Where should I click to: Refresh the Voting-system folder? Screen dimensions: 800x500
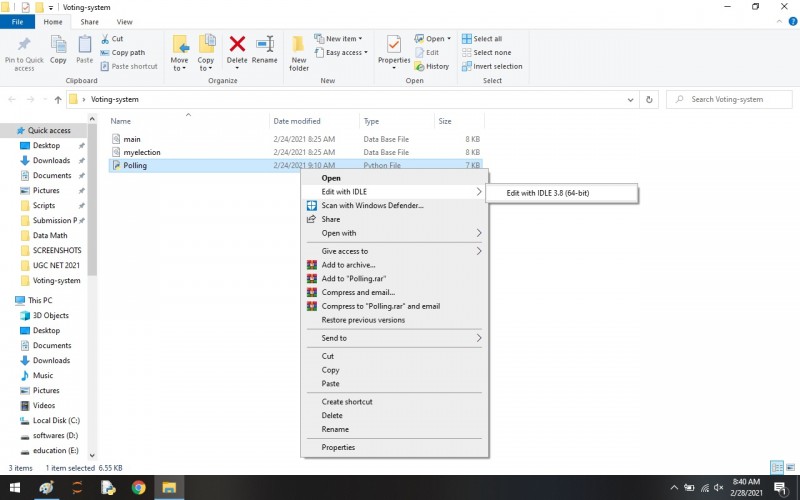[x=649, y=99]
